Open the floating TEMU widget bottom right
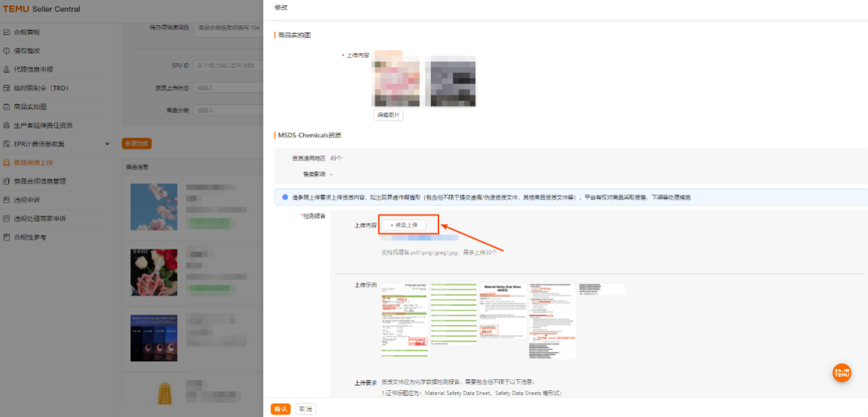868x417 pixels. tap(841, 372)
